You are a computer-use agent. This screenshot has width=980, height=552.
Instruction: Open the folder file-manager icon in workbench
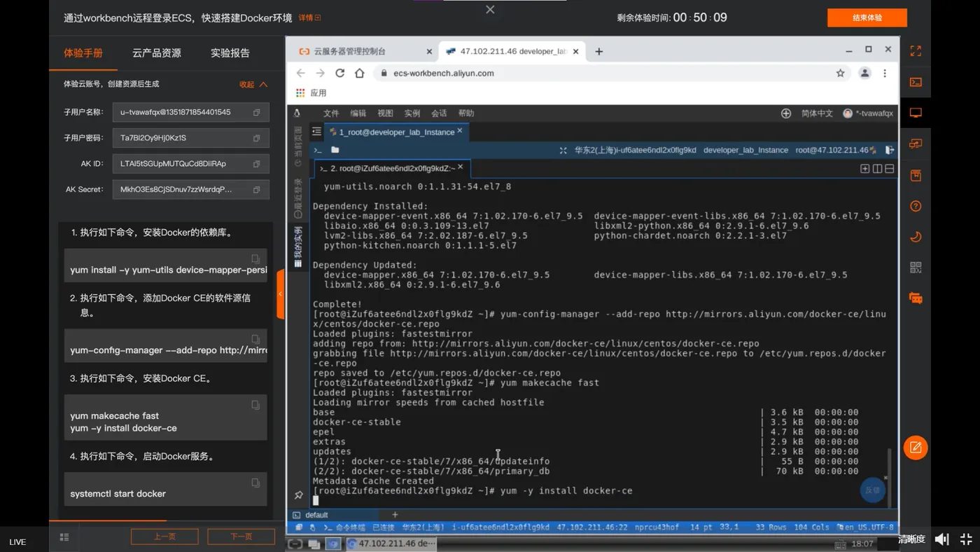point(335,150)
